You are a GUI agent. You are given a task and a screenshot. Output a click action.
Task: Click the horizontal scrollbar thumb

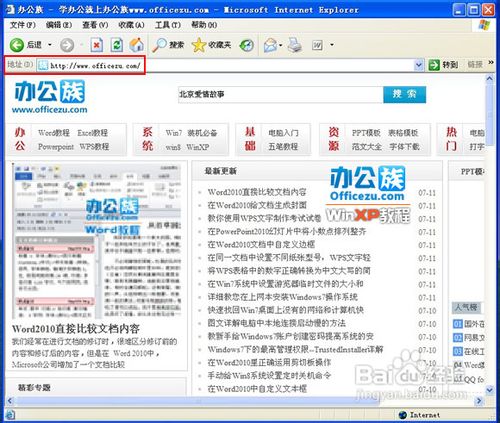pyautogui.click(x=197, y=400)
